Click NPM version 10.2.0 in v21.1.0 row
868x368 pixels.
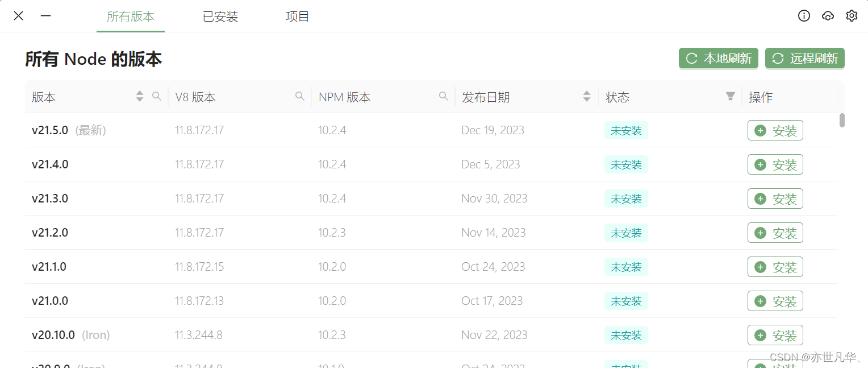pyautogui.click(x=332, y=267)
